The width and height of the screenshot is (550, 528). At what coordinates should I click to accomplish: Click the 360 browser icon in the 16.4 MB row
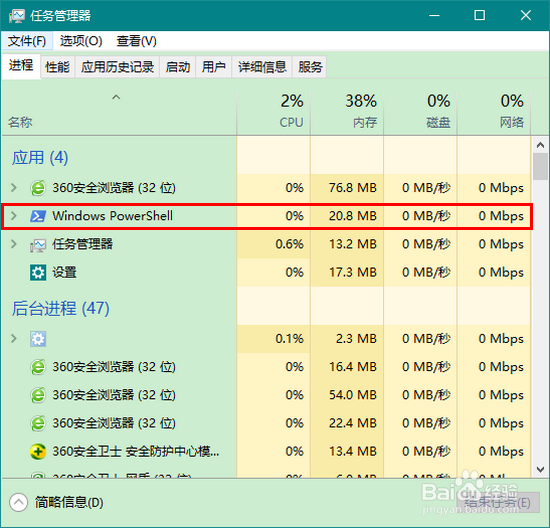[38, 367]
